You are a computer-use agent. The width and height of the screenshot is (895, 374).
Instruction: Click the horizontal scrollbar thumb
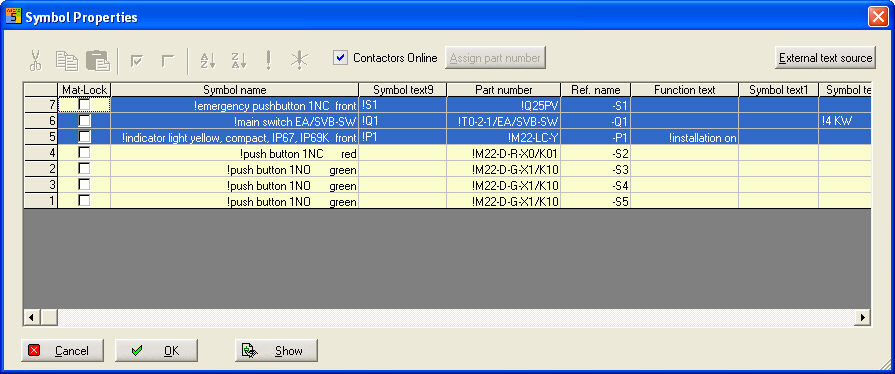(x=49, y=317)
